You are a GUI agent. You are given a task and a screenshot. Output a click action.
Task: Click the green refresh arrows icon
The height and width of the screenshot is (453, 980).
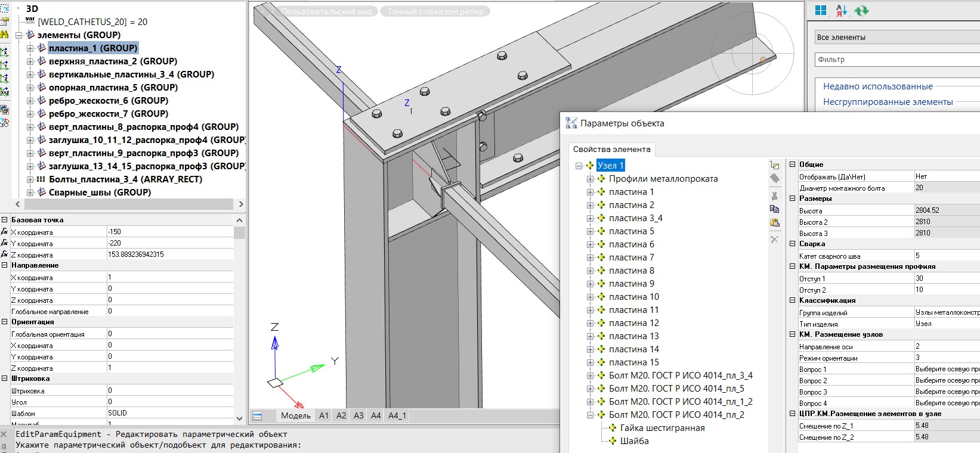[861, 11]
